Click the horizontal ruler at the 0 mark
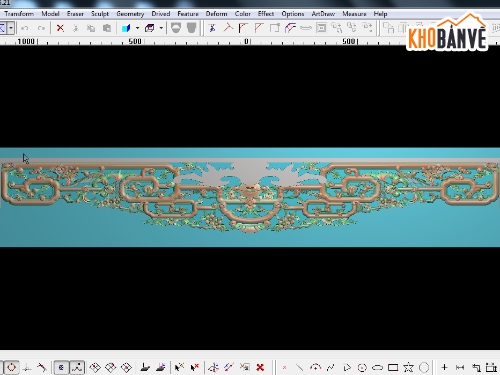Image resolution: width=500 pixels, height=375 pixels. point(247,41)
